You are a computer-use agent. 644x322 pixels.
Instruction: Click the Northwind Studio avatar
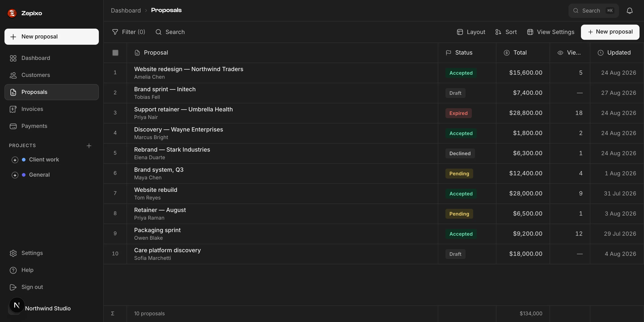(17, 305)
